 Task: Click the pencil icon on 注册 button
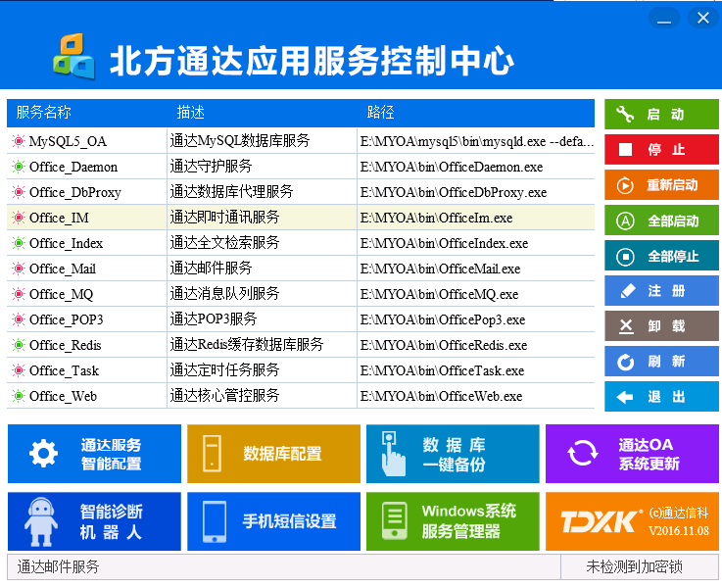(x=627, y=291)
